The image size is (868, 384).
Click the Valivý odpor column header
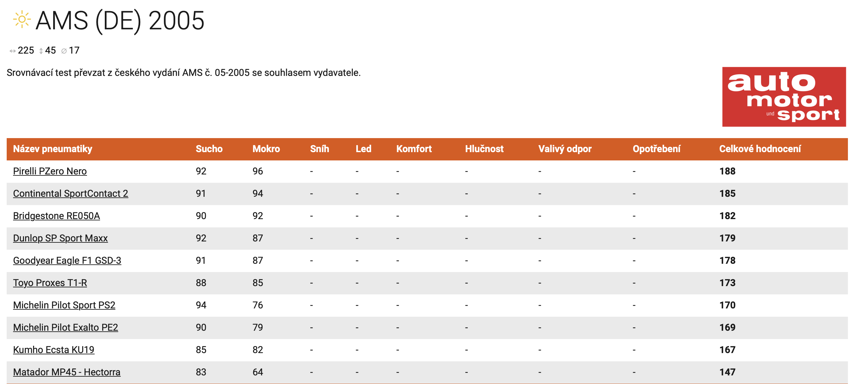[564, 149]
